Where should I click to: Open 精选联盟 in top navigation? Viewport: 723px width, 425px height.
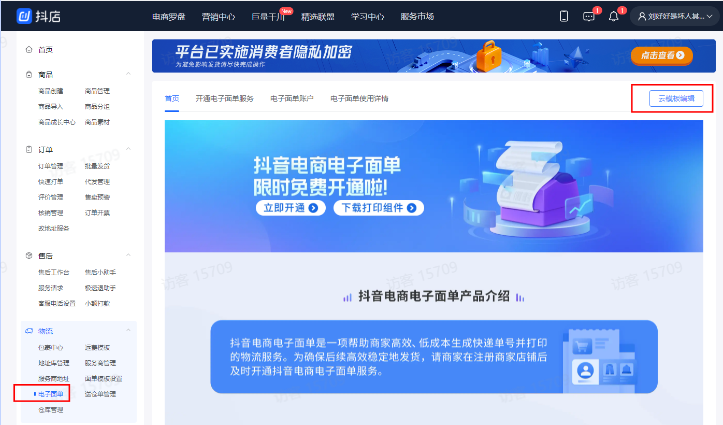[x=318, y=17]
